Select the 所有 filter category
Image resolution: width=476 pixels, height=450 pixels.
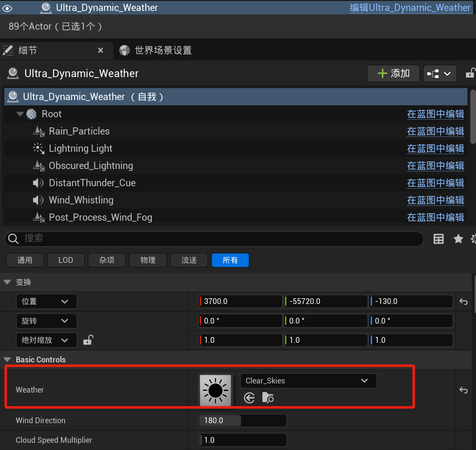(230, 260)
